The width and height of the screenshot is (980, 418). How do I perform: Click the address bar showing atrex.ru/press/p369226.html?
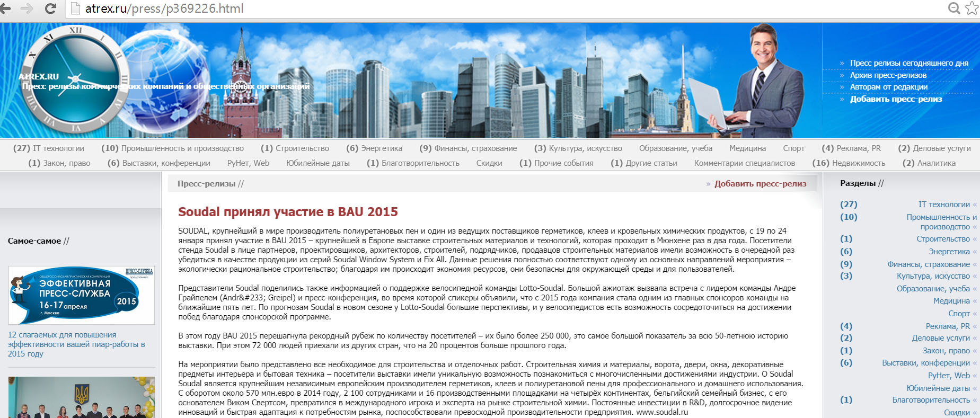click(164, 8)
